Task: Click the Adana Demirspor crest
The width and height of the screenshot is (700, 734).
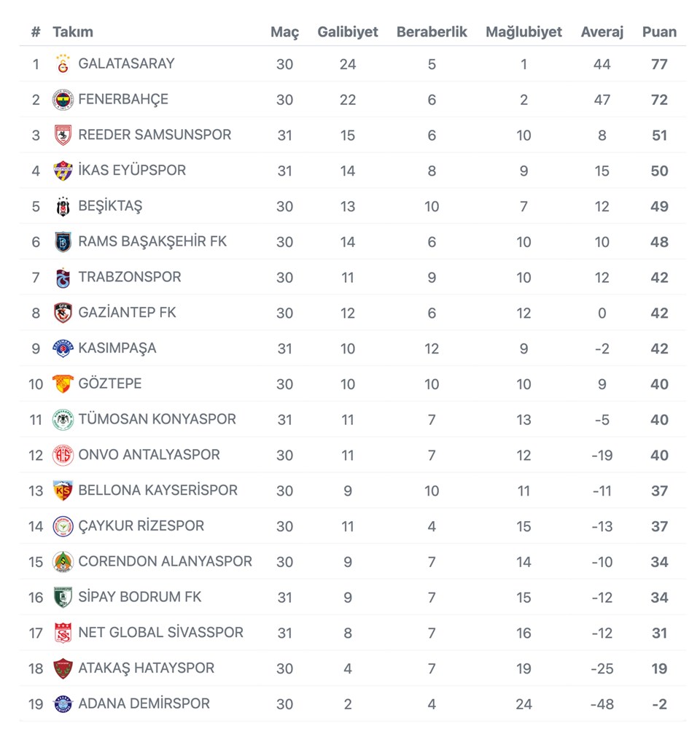Action: (x=63, y=704)
